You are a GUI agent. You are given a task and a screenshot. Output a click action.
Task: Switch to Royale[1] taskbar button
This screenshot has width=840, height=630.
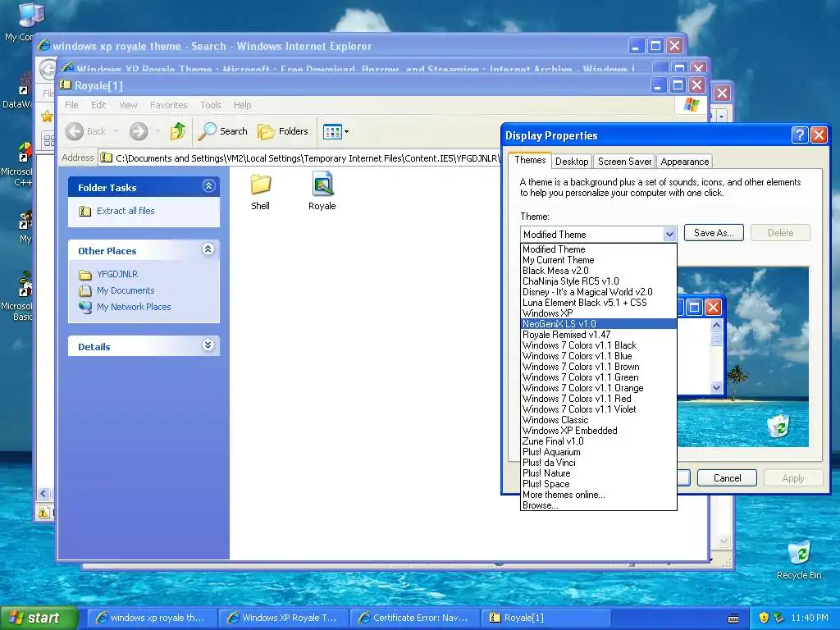coord(546,618)
